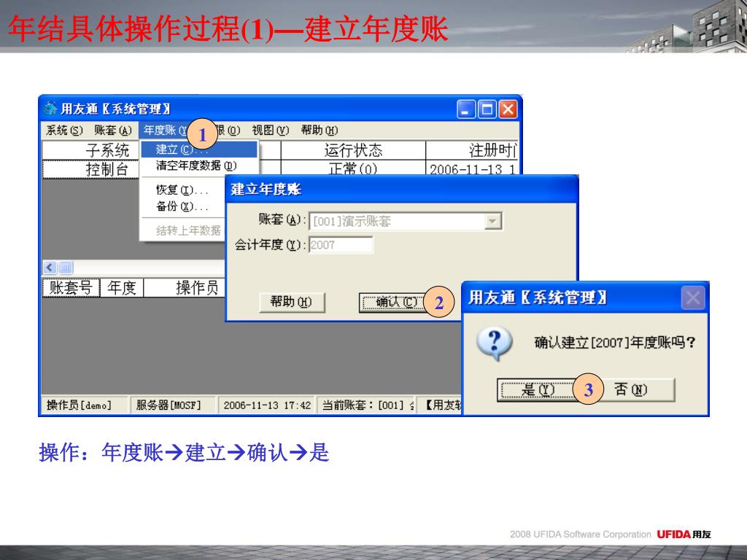747x560 pixels.
Task: Maximize the 系统管理 main window
Action: [x=487, y=109]
